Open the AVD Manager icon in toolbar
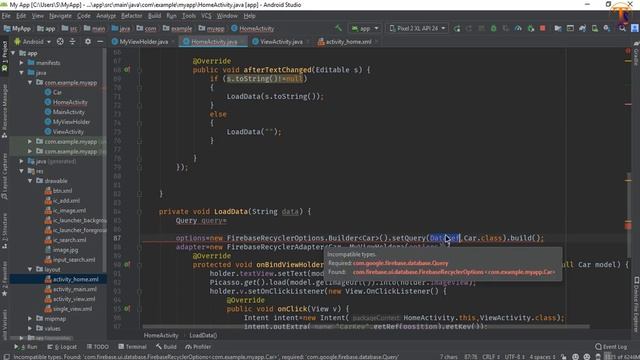Screen dimensions: 640x360 [595, 28]
